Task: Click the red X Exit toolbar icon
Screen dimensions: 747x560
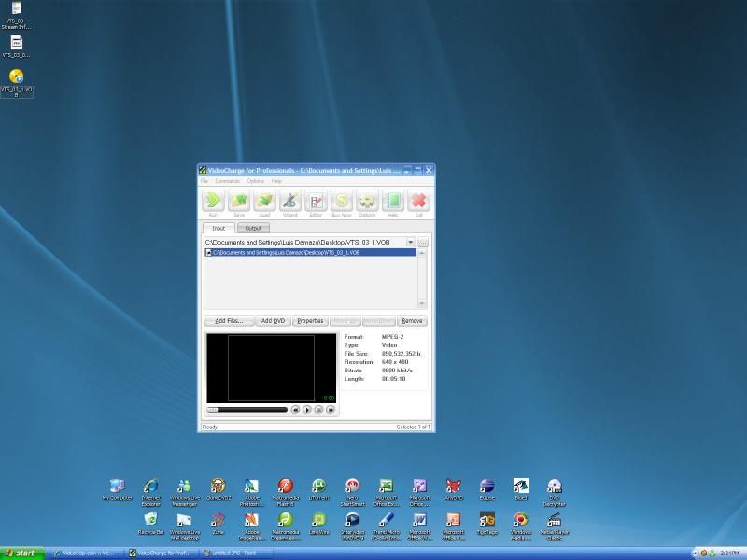Action: (x=418, y=201)
